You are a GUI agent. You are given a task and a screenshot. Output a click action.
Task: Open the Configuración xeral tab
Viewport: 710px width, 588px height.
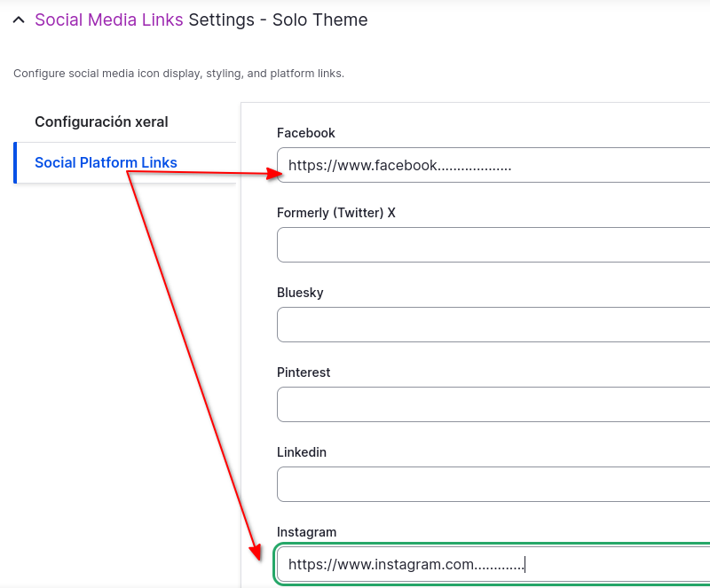click(x=101, y=122)
